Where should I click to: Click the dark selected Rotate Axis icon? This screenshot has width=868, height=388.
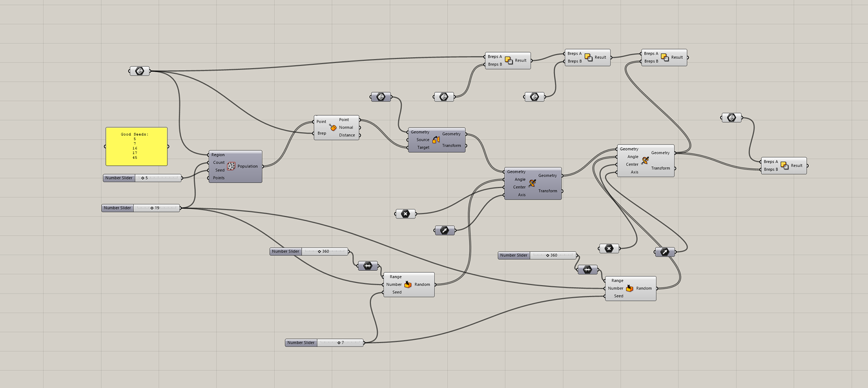(x=532, y=183)
